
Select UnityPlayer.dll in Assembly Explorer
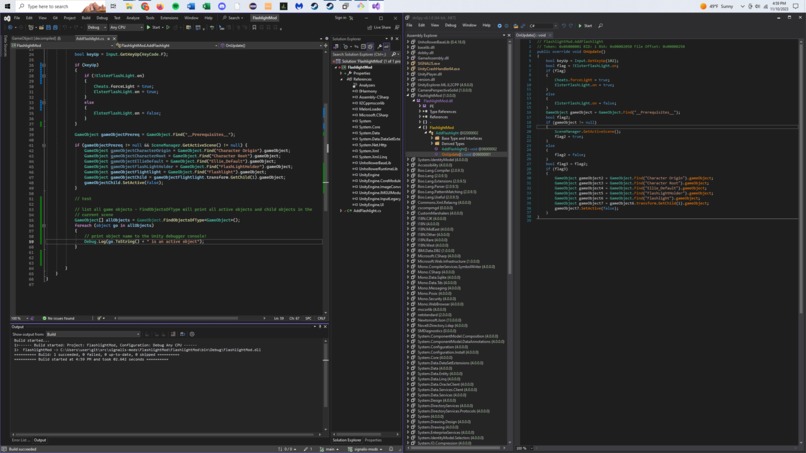(x=429, y=74)
